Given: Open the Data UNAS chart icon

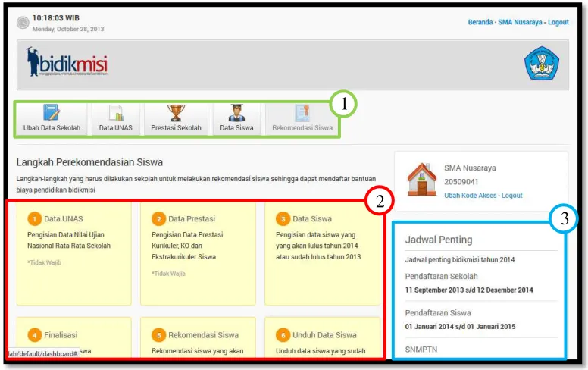Looking at the screenshot, I should point(116,113).
